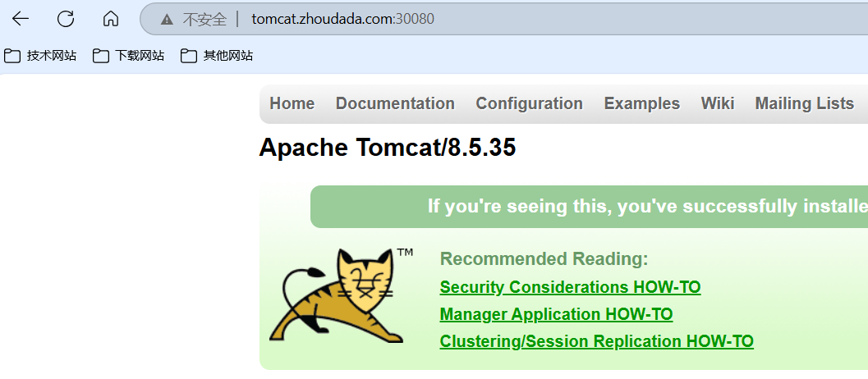The width and height of the screenshot is (868, 379).
Task: Go to the Configuration nav item
Action: coord(529,103)
